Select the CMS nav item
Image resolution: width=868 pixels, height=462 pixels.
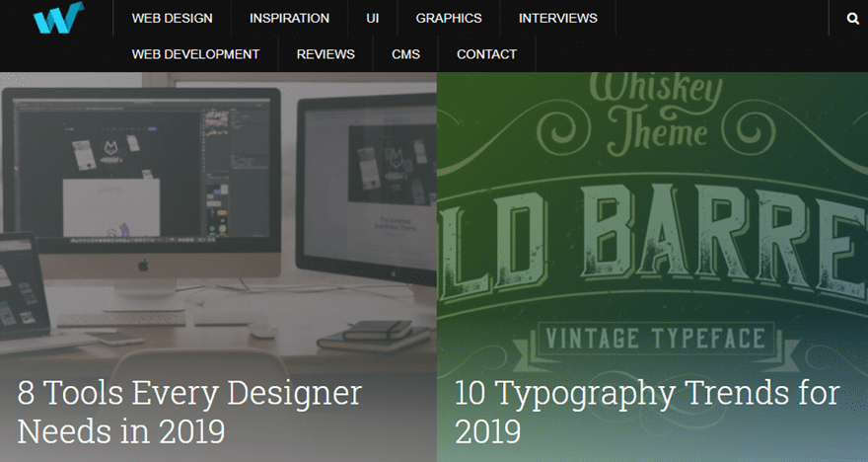pyautogui.click(x=405, y=54)
